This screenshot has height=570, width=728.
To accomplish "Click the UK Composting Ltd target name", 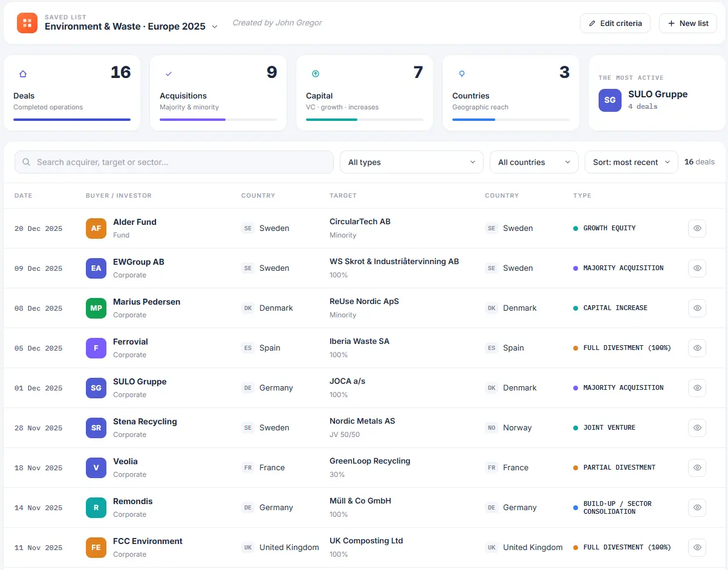I will coord(366,541).
